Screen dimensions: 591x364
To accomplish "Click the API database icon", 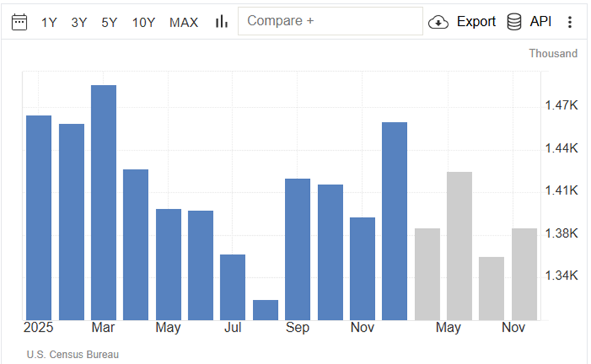I will pyautogui.click(x=514, y=21).
